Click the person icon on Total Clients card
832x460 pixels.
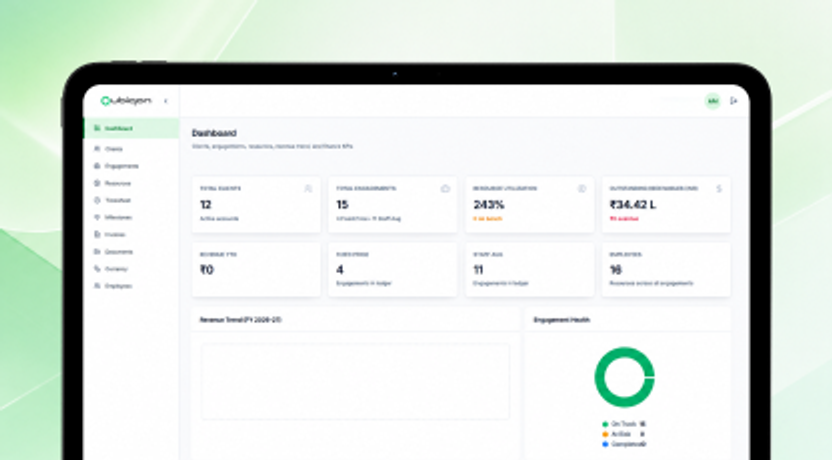tap(308, 188)
